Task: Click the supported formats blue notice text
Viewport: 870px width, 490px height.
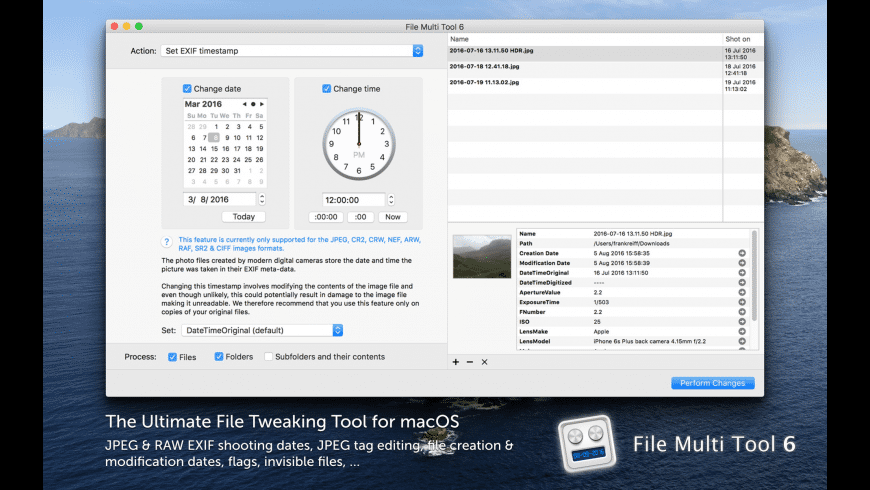Action: 300,244
